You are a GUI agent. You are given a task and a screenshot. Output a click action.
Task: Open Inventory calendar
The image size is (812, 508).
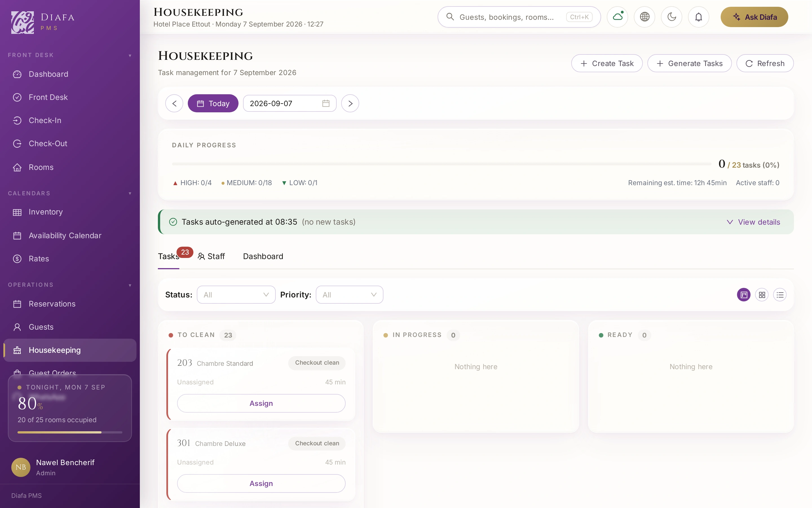click(x=70, y=212)
